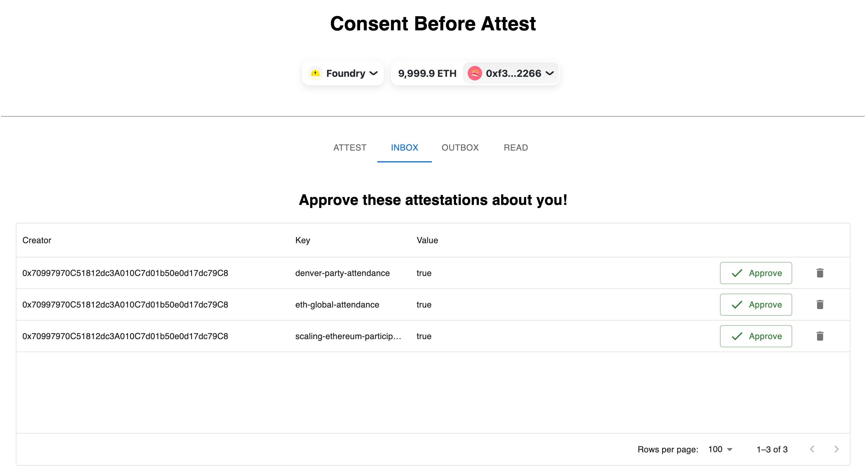Image resolution: width=868 pixels, height=473 pixels.
Task: Select the INBOX tab
Action: (404, 148)
